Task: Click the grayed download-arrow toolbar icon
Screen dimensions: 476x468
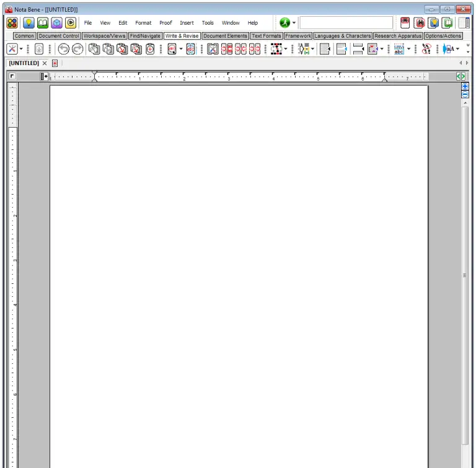Action: tap(39, 48)
